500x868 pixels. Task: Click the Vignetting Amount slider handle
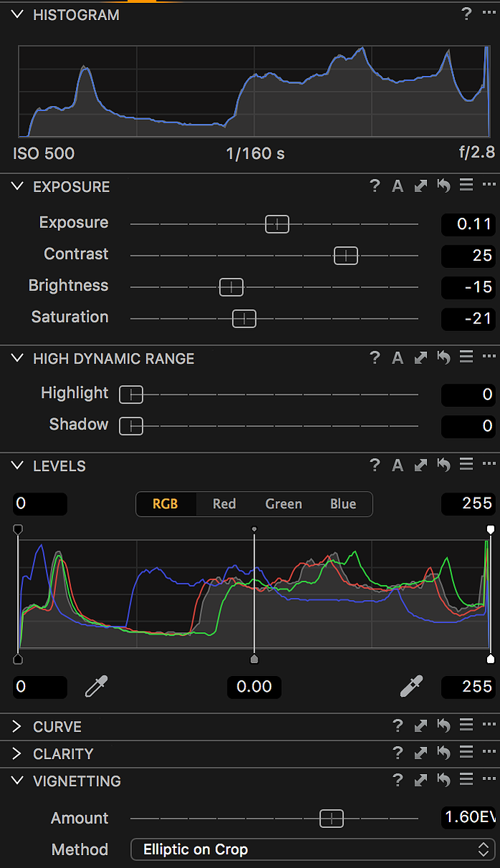[x=331, y=818]
